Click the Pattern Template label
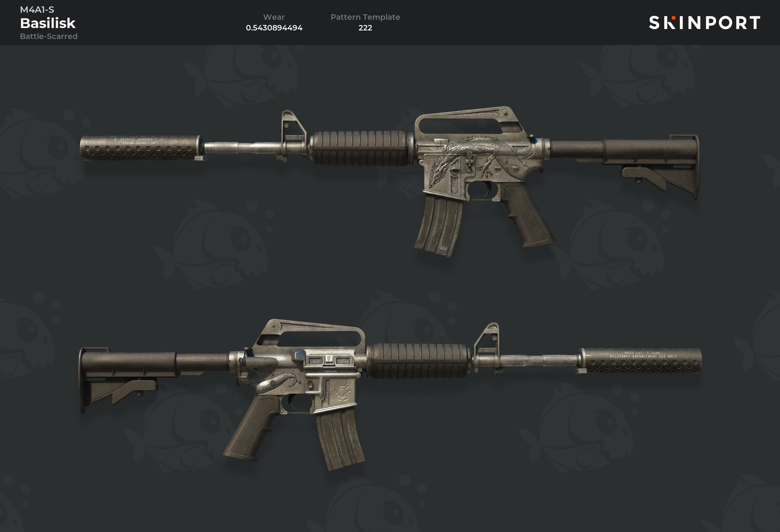The width and height of the screenshot is (780, 532). tap(365, 17)
